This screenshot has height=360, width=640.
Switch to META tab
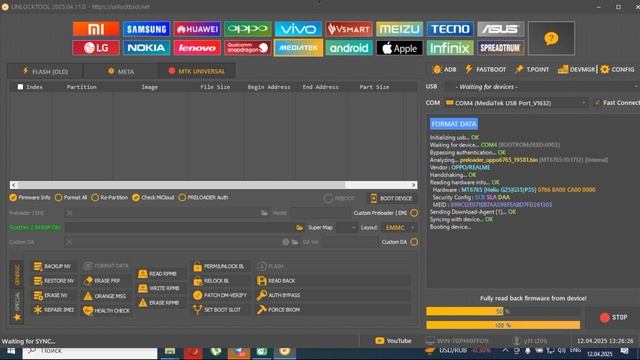pyautogui.click(x=120, y=71)
